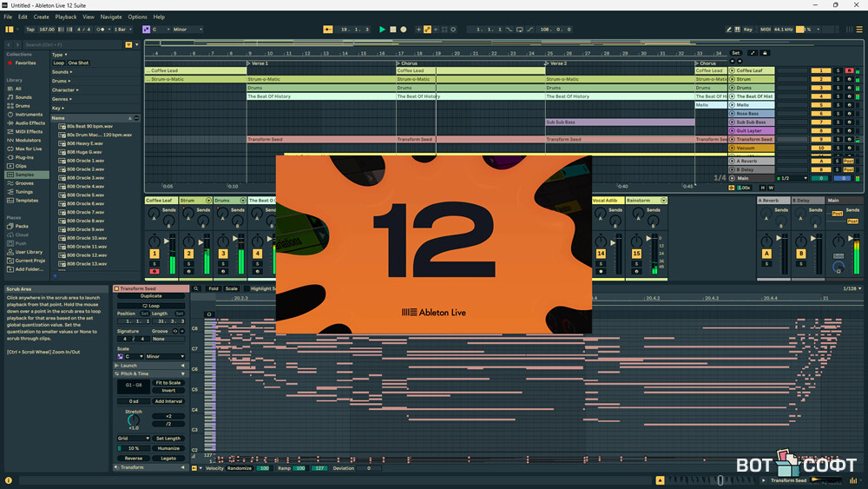Open the Minor scale dropdown in toolbar
The width and height of the screenshot is (868, 489).
point(187,30)
